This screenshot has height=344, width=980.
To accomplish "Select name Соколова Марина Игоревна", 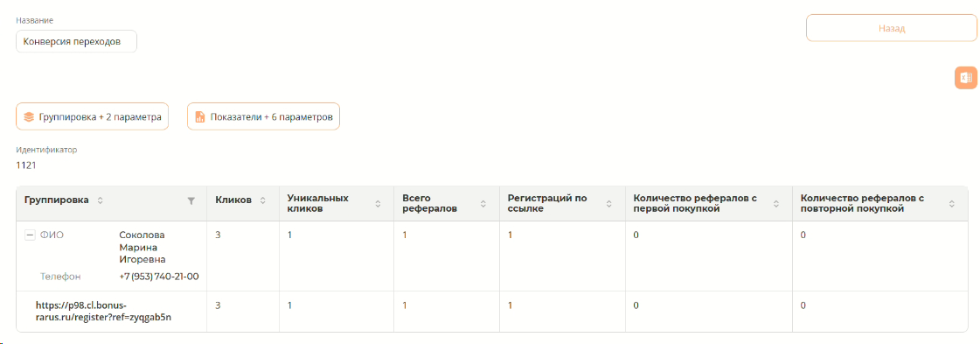I will (x=143, y=247).
